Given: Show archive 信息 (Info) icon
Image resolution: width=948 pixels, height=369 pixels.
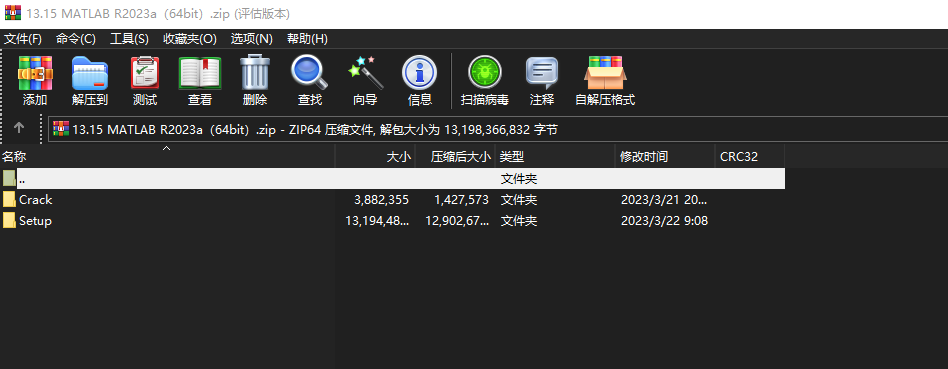Looking at the screenshot, I should point(420,73).
